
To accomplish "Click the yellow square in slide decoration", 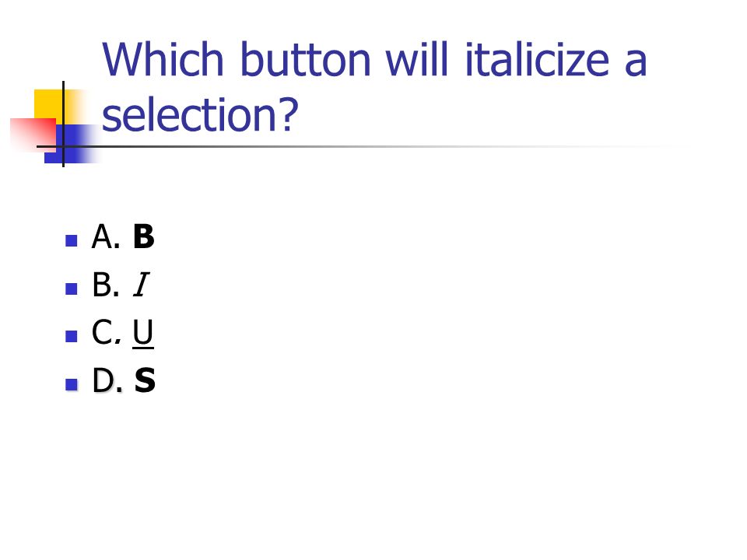I will [x=48, y=103].
